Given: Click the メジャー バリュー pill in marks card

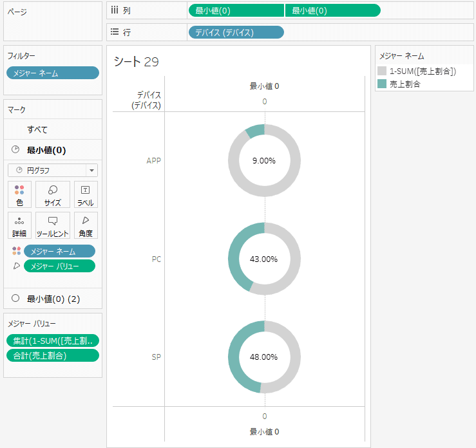Looking at the screenshot, I should tap(59, 266).
